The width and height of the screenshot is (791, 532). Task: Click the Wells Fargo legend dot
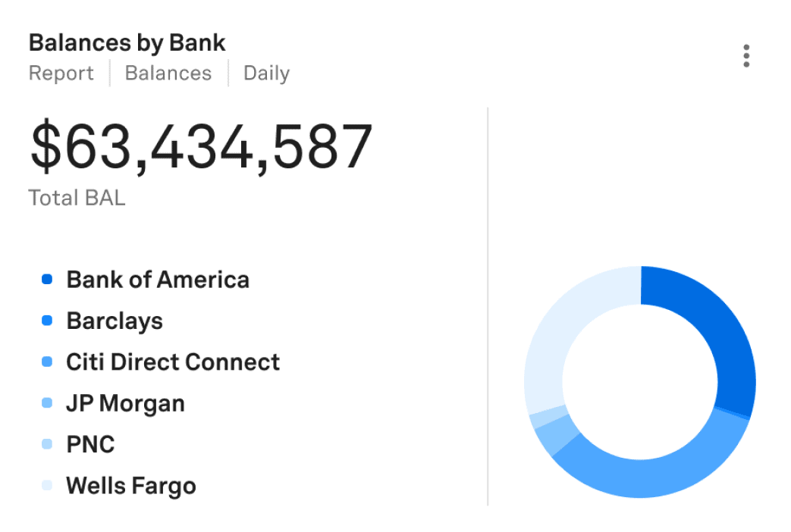(x=47, y=485)
